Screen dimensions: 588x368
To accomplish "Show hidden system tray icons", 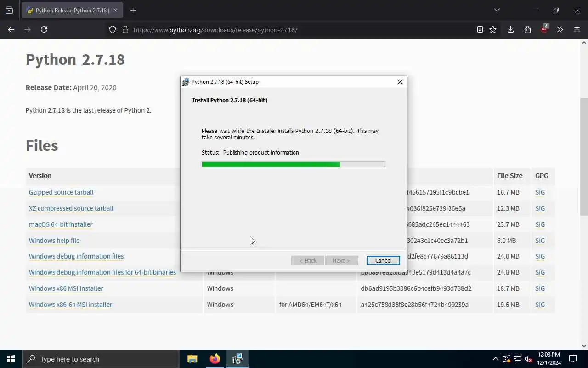I will 496,359.
